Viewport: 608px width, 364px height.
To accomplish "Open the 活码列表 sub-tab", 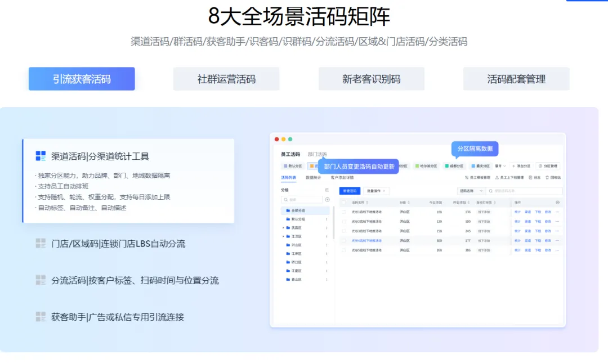I will tap(288, 178).
